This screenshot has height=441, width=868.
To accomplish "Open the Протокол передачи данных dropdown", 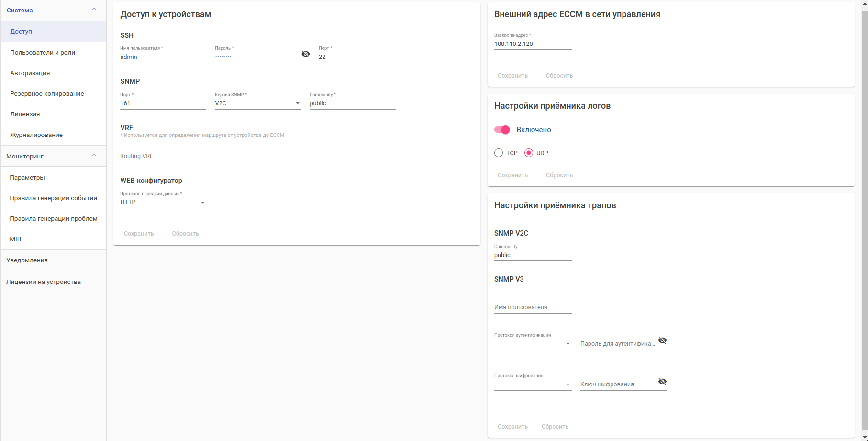I will click(163, 203).
